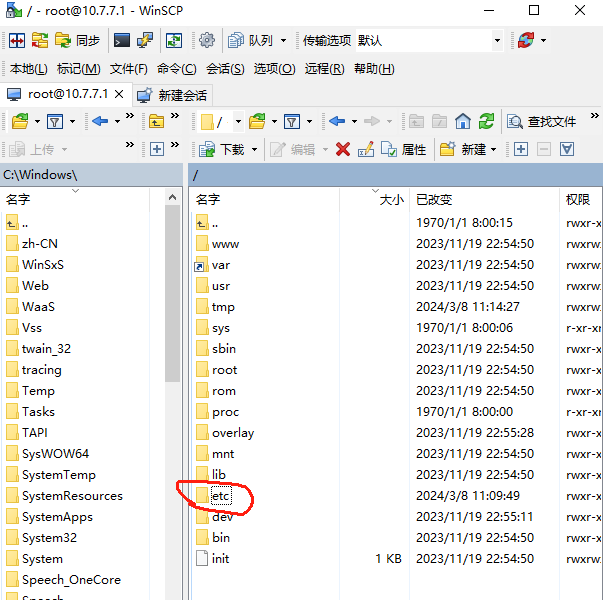Click the remote home directory icon

(x=462, y=121)
